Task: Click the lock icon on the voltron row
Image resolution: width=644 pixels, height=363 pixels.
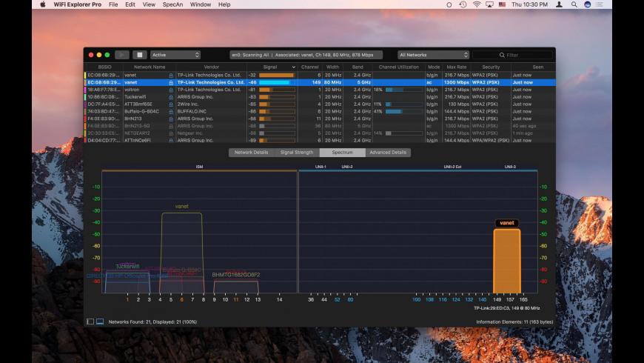Action: 171,89
